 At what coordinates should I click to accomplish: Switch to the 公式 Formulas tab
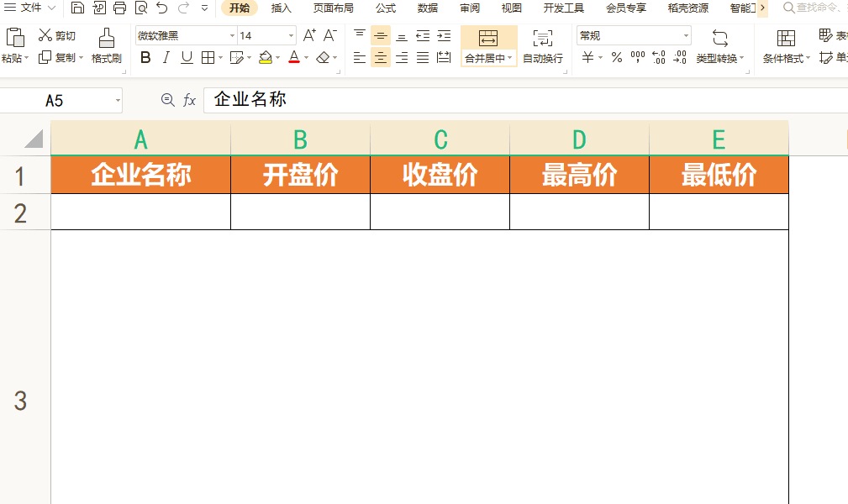(386, 8)
